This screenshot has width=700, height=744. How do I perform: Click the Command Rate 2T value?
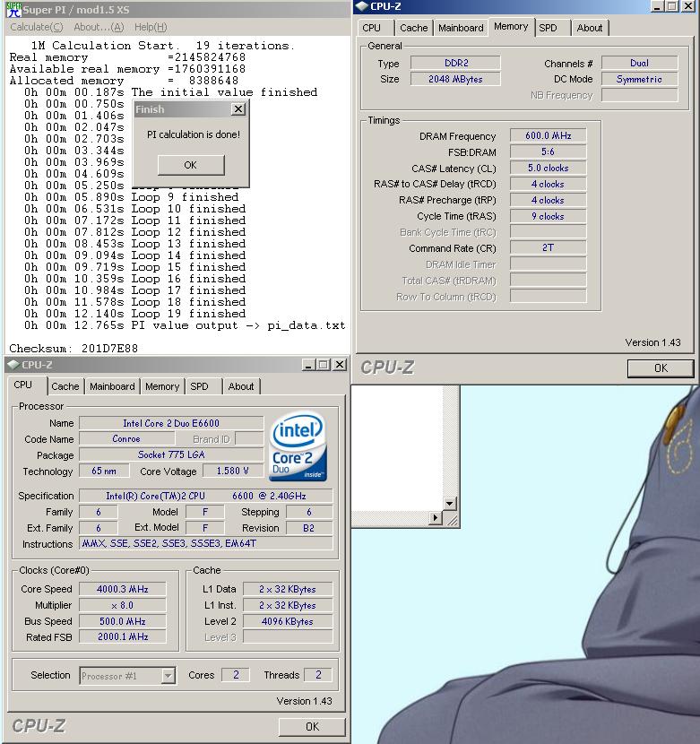(x=548, y=247)
